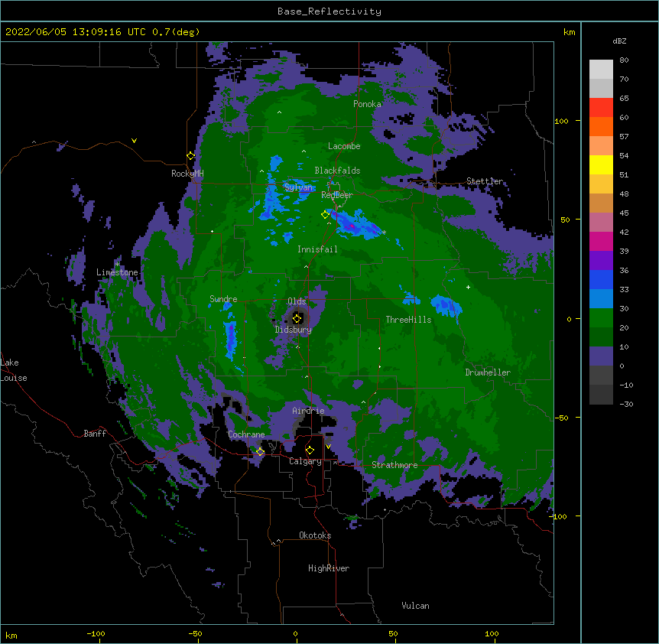
Task: Click the yellow diamond marker below RedDeer label
Action: [x=325, y=215]
